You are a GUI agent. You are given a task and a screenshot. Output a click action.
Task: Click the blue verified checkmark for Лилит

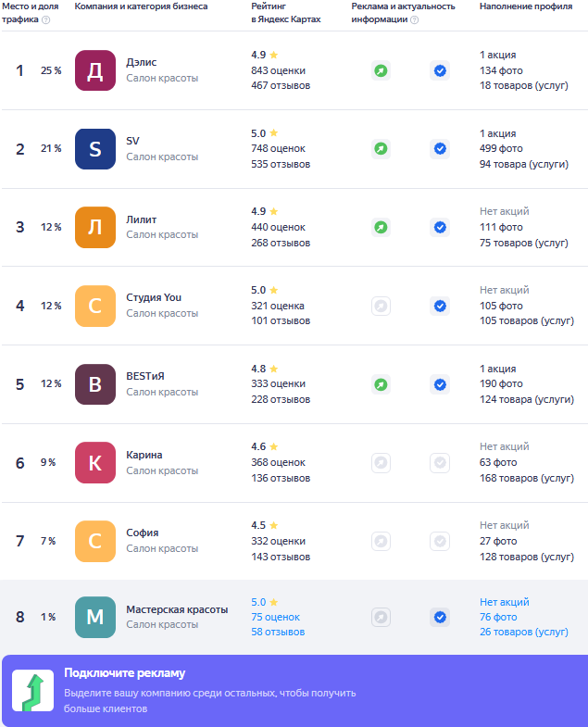(x=440, y=227)
